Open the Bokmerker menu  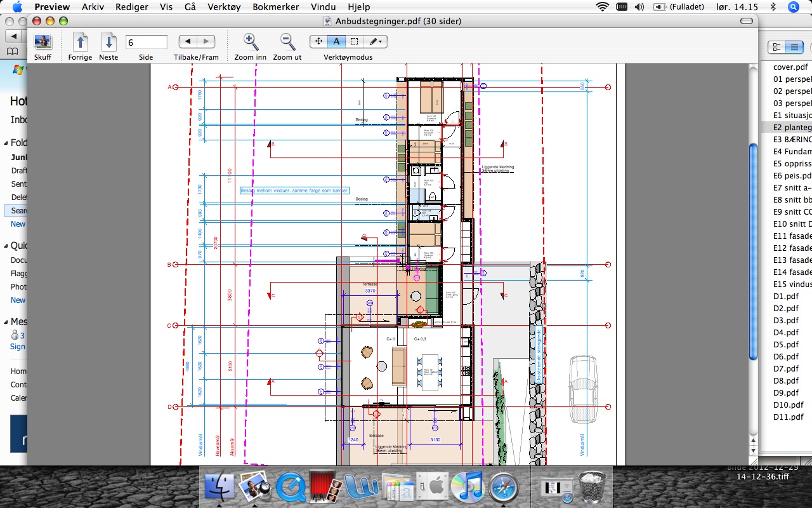pyautogui.click(x=276, y=7)
